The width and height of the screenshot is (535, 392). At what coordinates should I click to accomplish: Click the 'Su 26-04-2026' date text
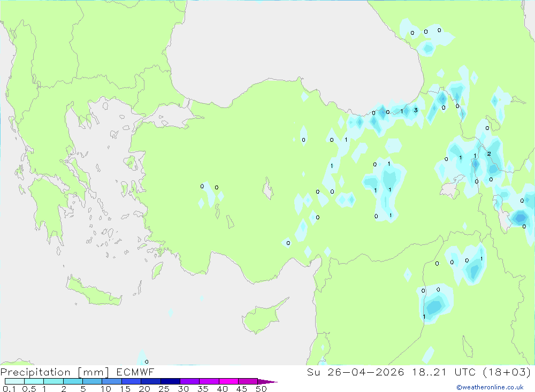pyautogui.click(x=356, y=372)
